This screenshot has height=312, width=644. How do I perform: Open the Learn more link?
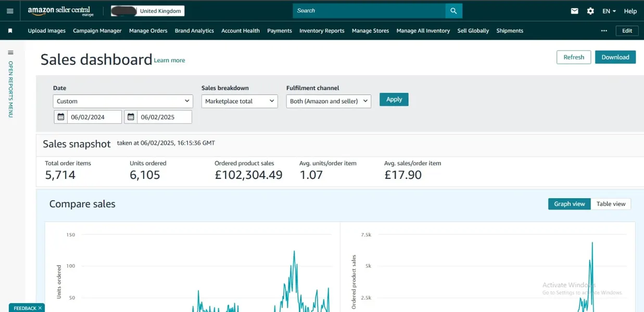click(170, 60)
